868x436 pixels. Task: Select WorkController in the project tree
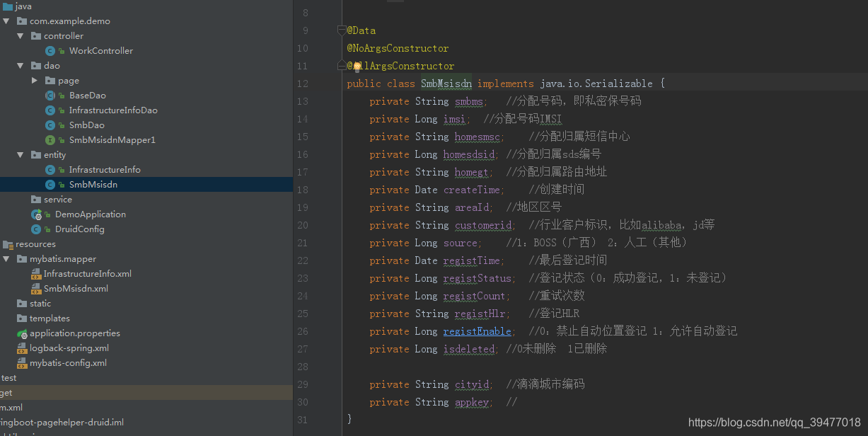pos(101,51)
